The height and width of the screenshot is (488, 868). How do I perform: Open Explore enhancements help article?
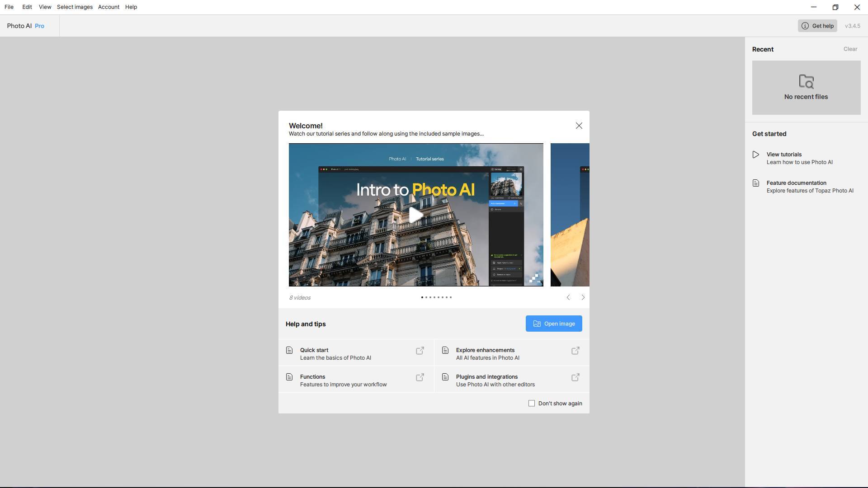tap(512, 353)
